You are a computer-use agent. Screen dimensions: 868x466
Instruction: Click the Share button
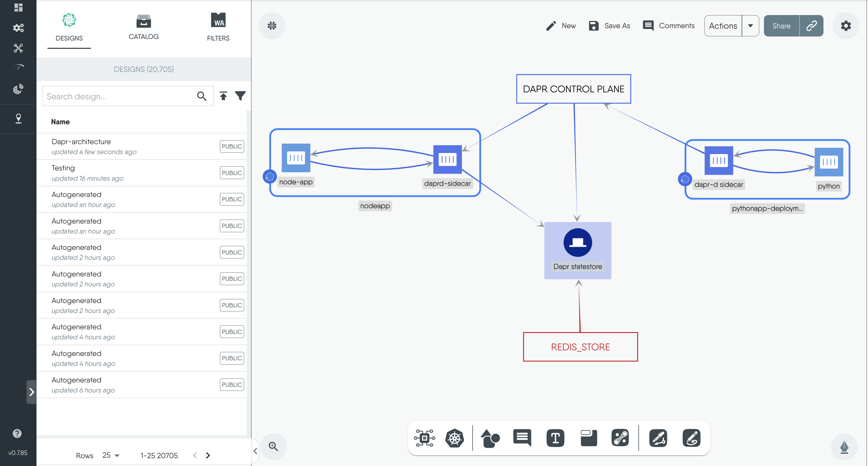point(781,26)
